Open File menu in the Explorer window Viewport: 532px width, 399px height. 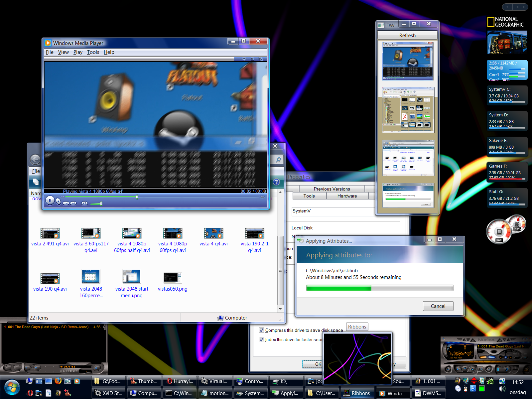pyautogui.click(x=36, y=171)
